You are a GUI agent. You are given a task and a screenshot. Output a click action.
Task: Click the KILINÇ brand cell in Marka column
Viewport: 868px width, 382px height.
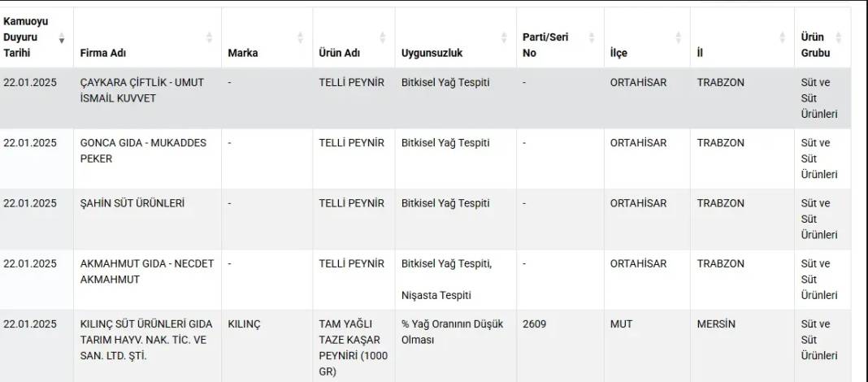245,323
